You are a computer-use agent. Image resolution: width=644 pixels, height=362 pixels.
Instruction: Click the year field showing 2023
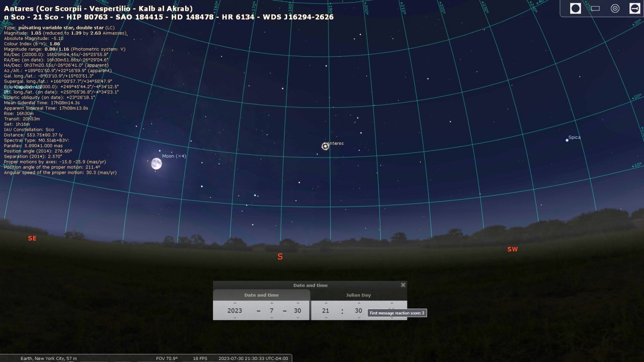pos(235,311)
